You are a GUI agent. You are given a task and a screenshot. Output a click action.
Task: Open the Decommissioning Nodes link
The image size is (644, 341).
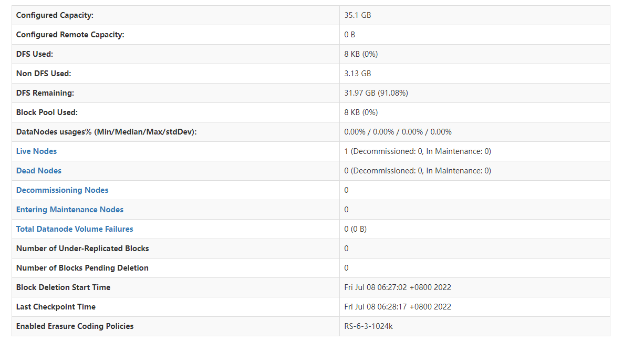[x=63, y=190]
